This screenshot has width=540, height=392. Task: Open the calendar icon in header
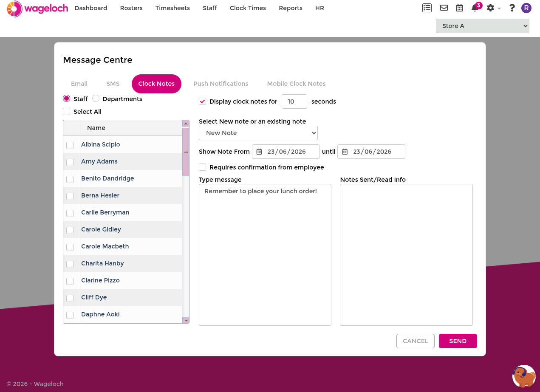click(x=460, y=8)
